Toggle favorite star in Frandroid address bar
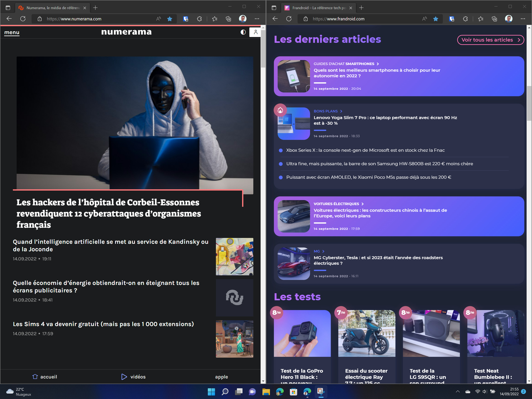Screen dimensions: 532x399 (x=435, y=19)
